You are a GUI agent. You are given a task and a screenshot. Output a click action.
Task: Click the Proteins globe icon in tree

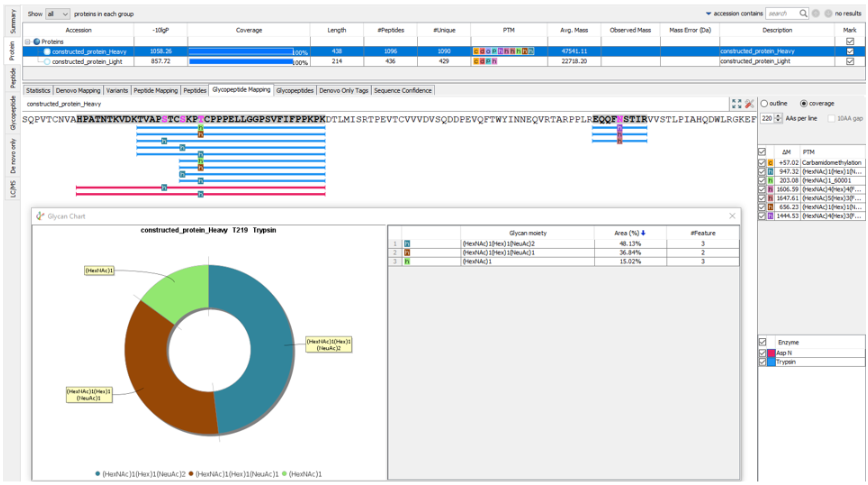pos(37,41)
